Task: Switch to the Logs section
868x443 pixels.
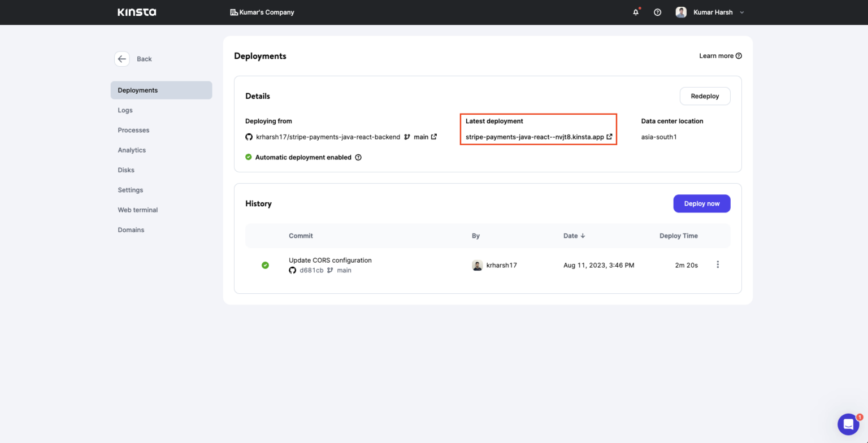Action: tap(125, 110)
